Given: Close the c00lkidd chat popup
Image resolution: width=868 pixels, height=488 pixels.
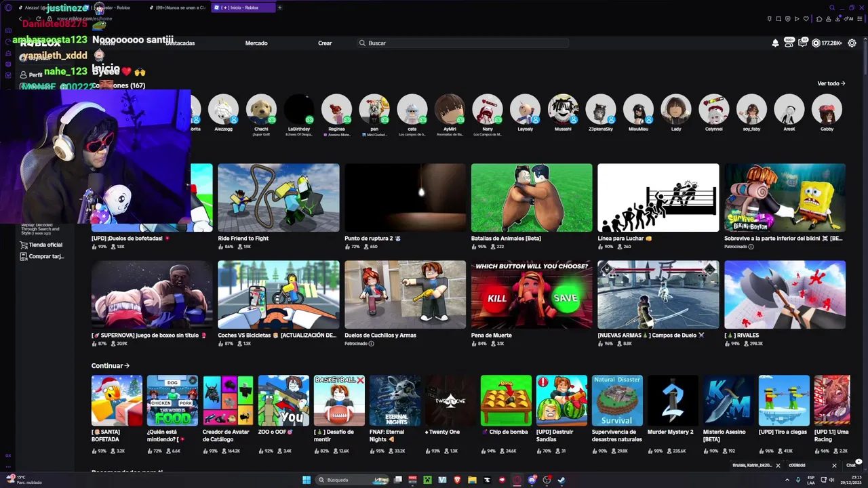Looking at the screenshot, I should click(x=834, y=466).
